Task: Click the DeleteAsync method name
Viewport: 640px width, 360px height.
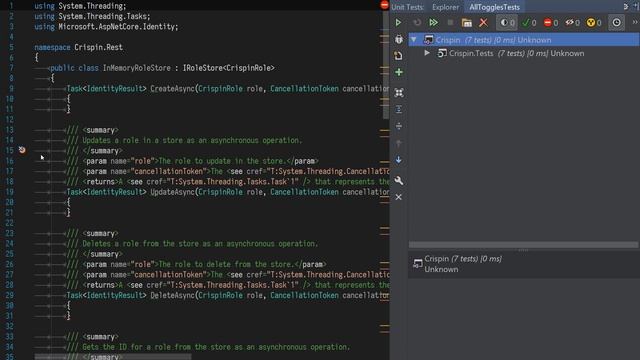Action: pos(172,295)
